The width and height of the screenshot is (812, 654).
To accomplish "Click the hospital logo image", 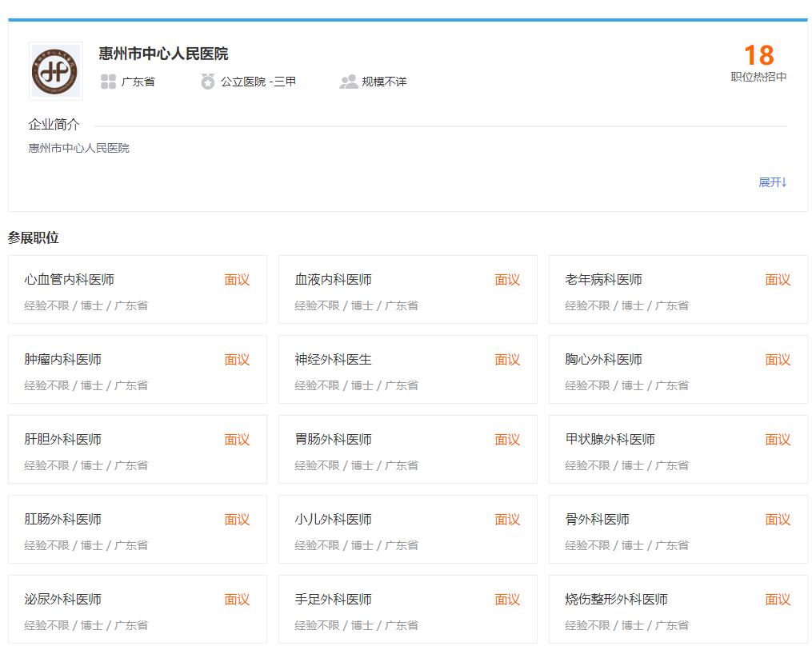I will click(x=54, y=70).
